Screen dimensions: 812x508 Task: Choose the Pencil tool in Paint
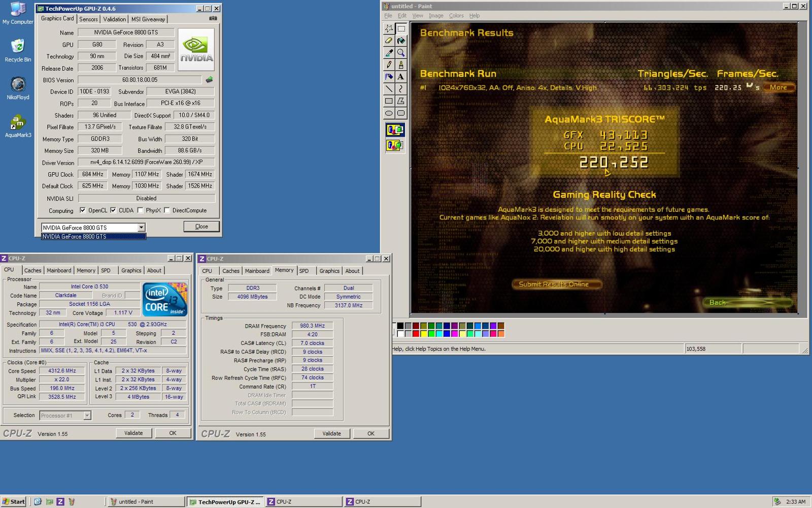(389, 65)
